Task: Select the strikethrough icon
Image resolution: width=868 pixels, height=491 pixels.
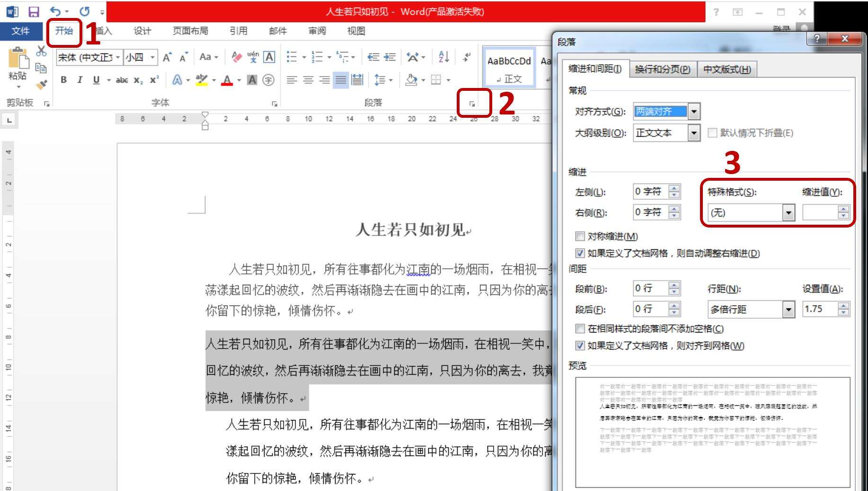Action: tap(122, 80)
